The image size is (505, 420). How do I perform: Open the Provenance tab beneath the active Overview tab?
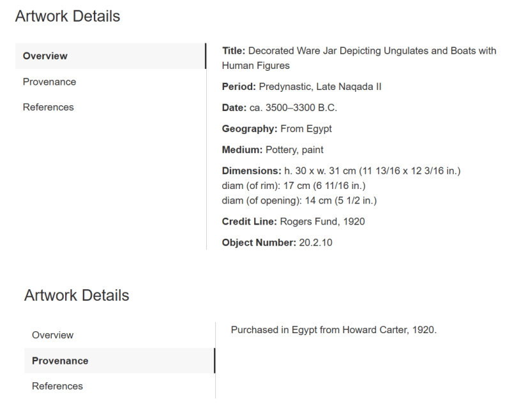pos(49,82)
